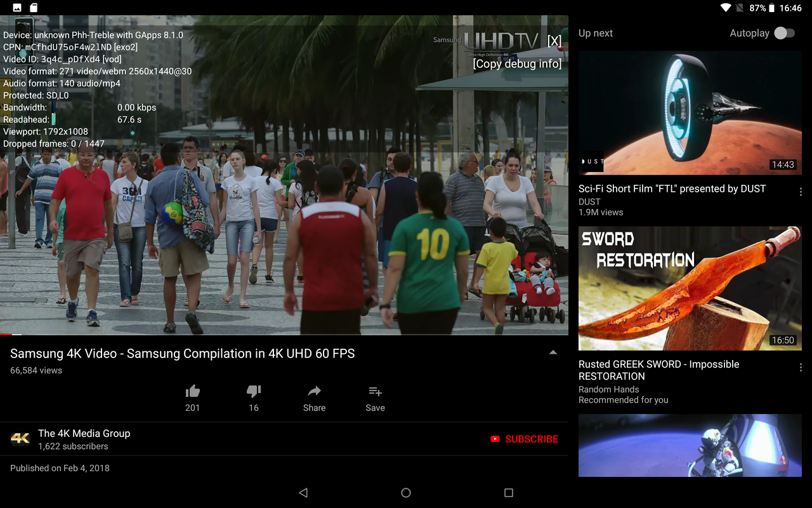Close the debug info overlay with [X]
This screenshot has width=812, height=508.
coord(554,41)
